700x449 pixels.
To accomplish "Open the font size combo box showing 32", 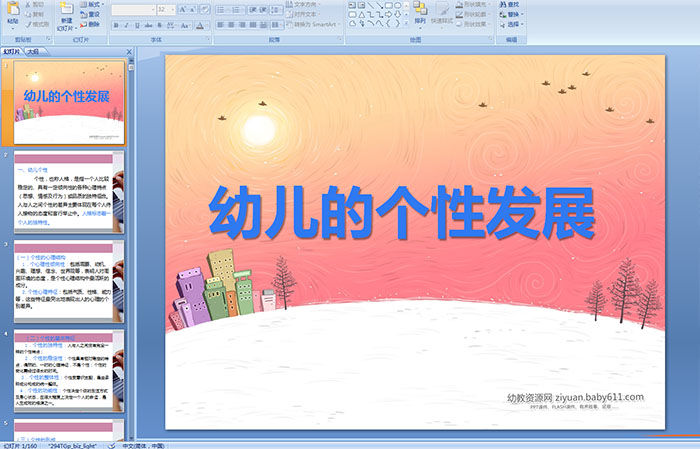I will click(166, 9).
